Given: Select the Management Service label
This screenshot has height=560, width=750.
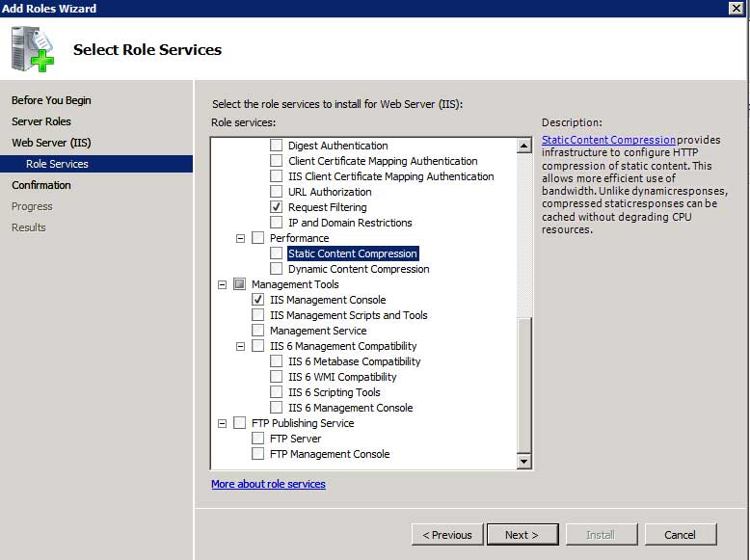Looking at the screenshot, I should (318, 331).
